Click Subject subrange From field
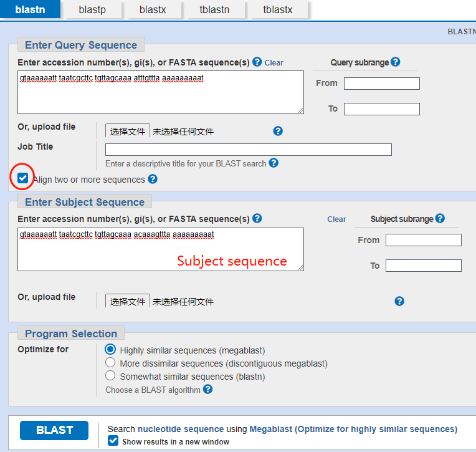Screen dimensions: 476x452 424,240
